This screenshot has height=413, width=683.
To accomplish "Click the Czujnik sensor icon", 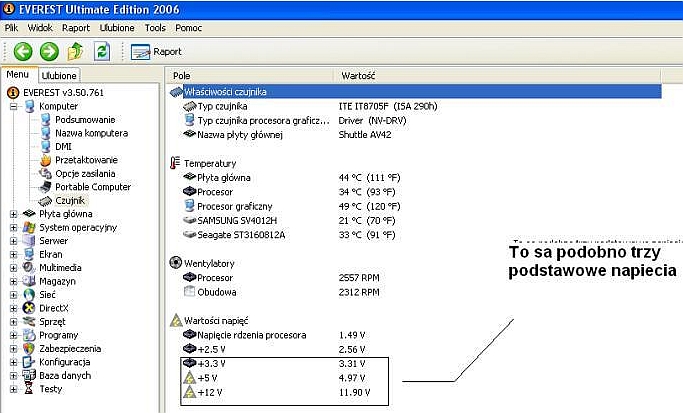I will 45,201.
